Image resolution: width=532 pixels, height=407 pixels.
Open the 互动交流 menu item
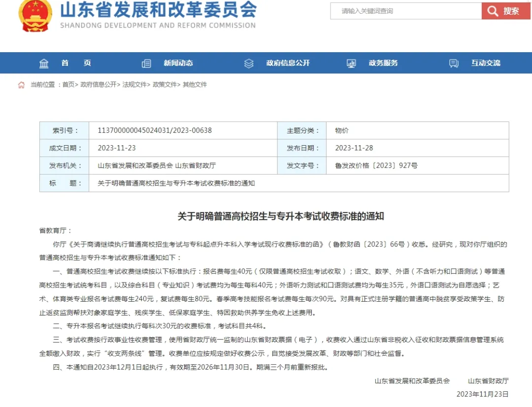coord(486,63)
